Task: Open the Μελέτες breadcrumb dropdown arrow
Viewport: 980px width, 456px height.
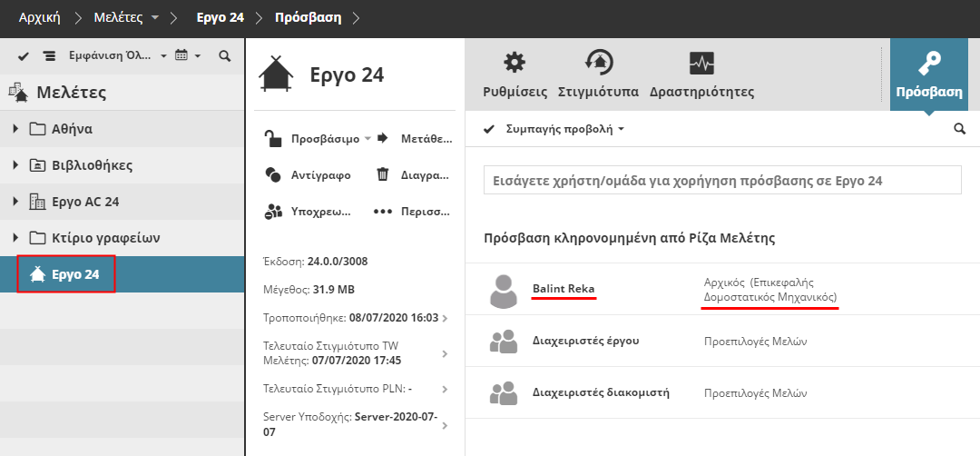Action: coord(155,18)
